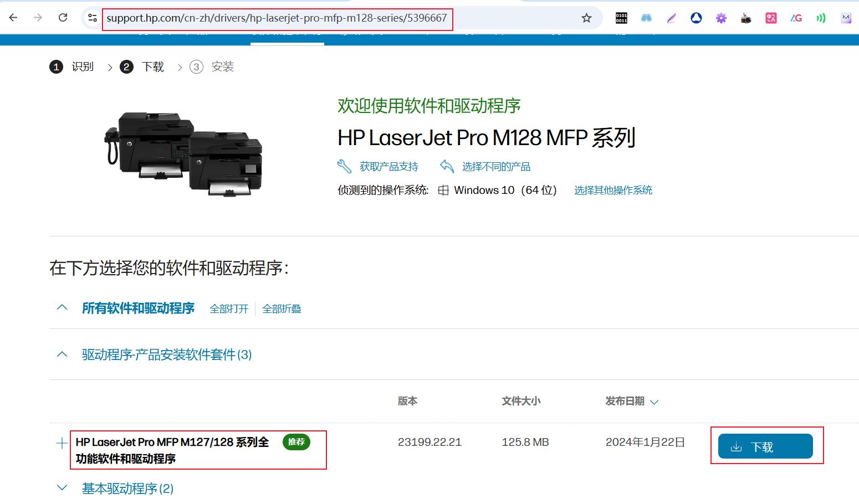Expand the 基本驱动程序 (2) category
The width and height of the screenshot is (859, 504).
(x=62, y=488)
